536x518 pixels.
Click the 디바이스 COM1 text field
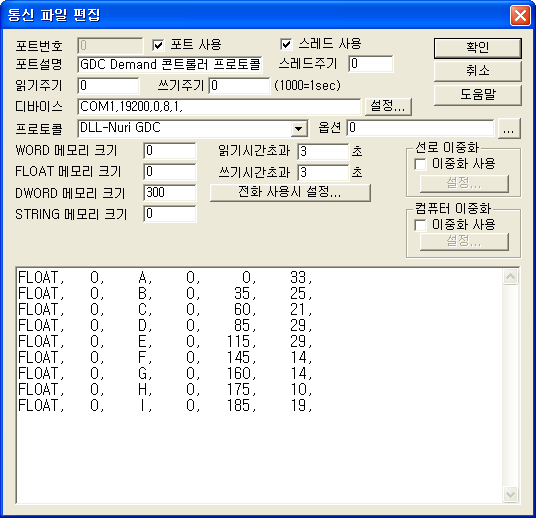[219, 107]
